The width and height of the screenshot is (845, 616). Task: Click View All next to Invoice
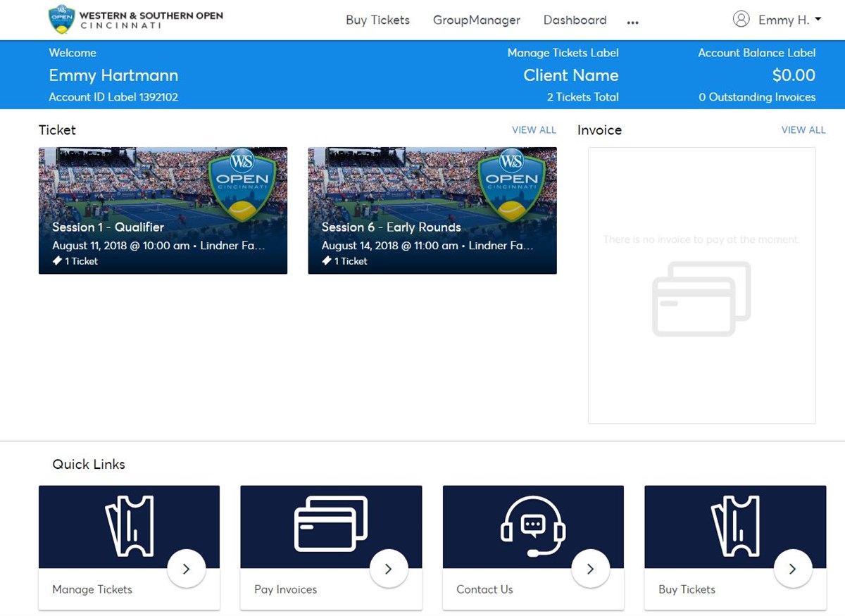[803, 130]
